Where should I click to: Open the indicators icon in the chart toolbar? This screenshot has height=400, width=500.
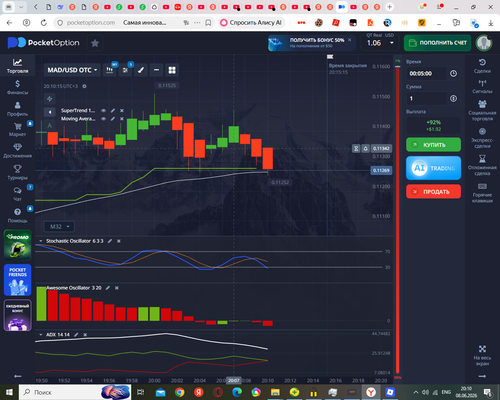125,70
